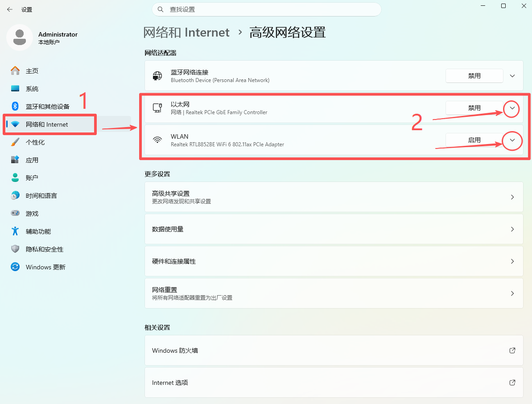Click '更改网络发现和共享设置' description text
This screenshot has height=404, width=532.
coord(181,202)
